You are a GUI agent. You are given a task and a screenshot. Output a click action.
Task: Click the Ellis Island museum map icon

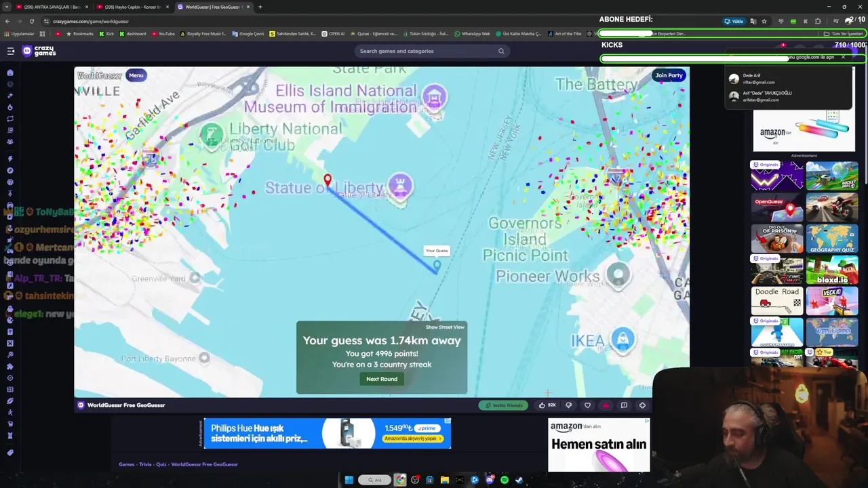434,98
